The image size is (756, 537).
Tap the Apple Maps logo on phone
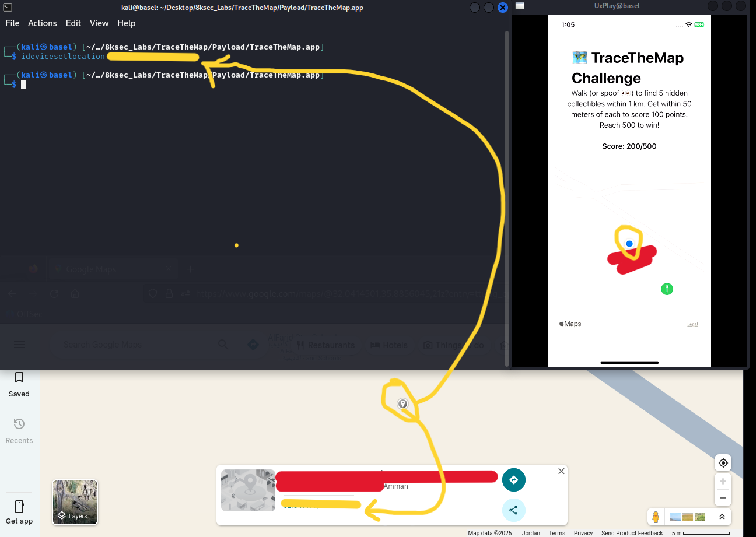pos(570,324)
